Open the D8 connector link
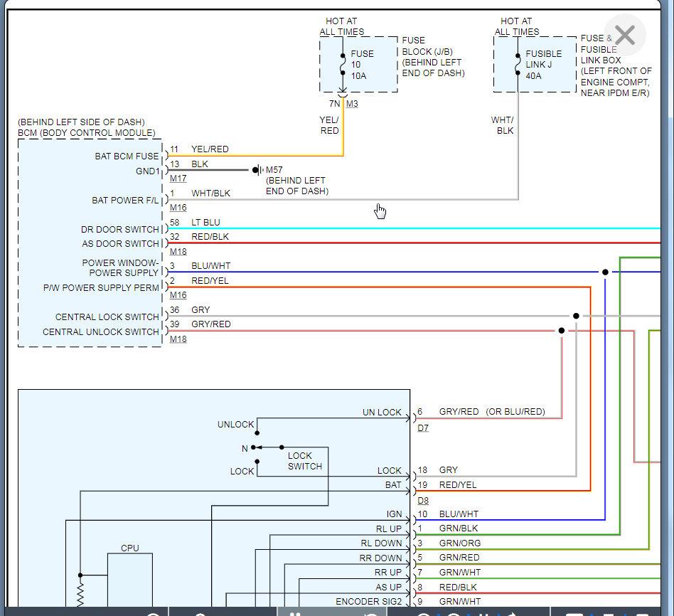Screen dimensions: 674x616 (x=423, y=501)
